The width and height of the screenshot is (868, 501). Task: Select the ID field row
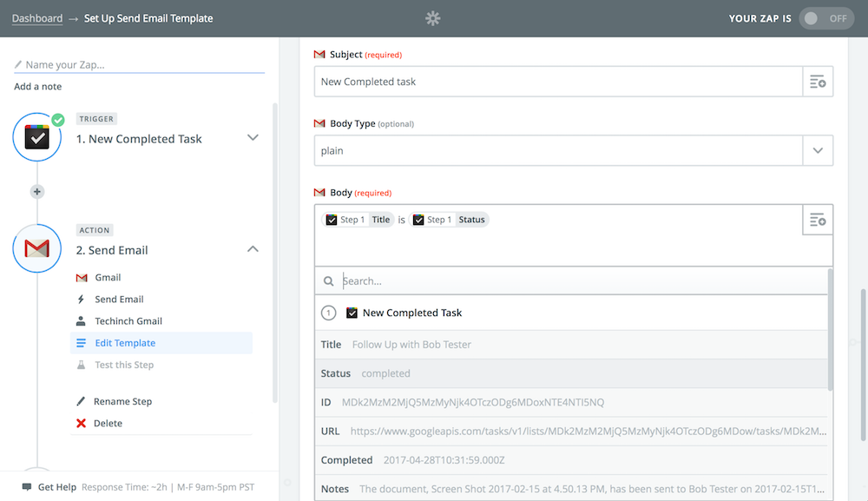(571, 403)
